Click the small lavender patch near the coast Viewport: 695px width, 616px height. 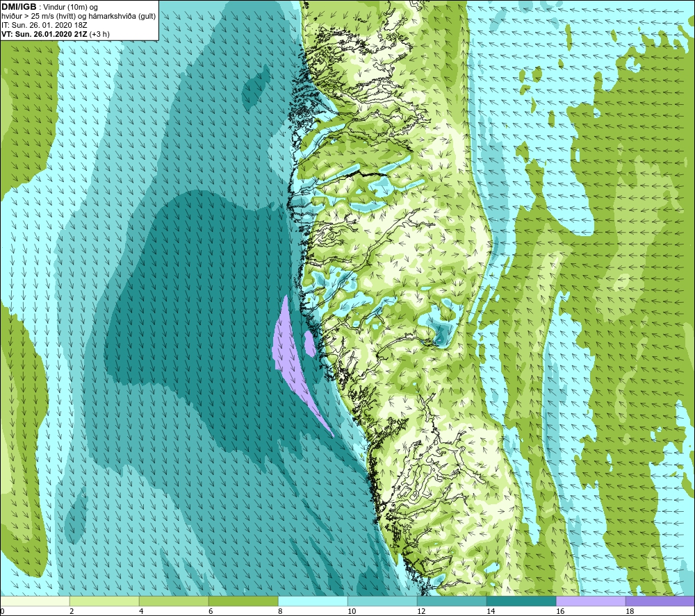click(x=310, y=344)
